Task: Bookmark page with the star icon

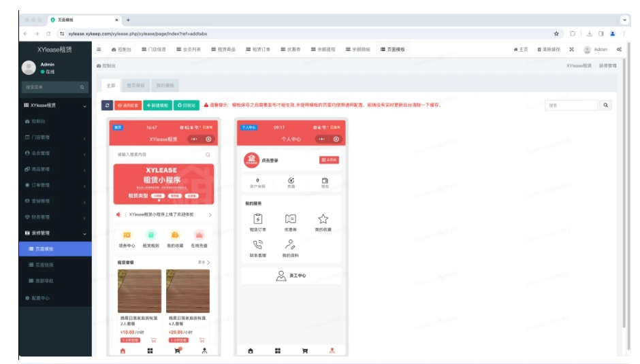Action: tap(556, 34)
